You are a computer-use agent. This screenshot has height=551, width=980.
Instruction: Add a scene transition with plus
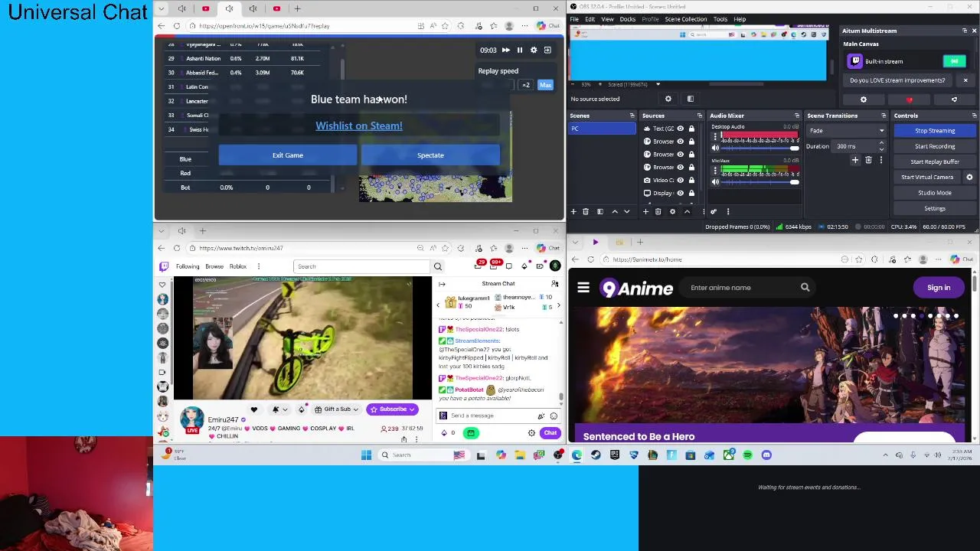click(855, 160)
